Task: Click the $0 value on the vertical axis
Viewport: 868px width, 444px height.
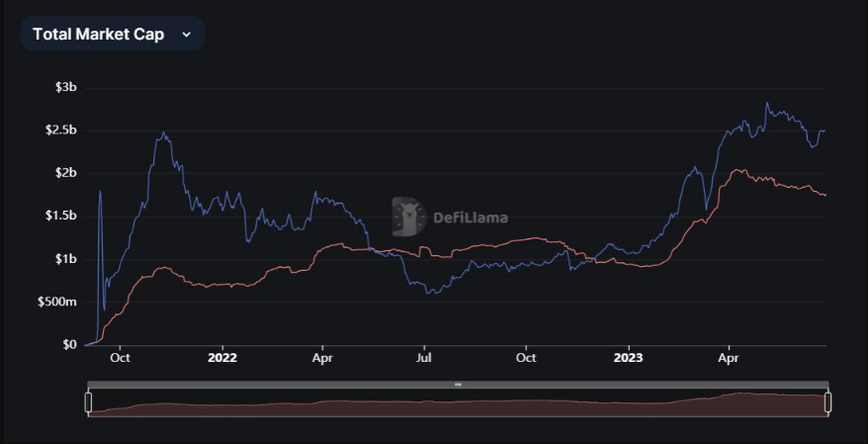Action: click(x=69, y=345)
